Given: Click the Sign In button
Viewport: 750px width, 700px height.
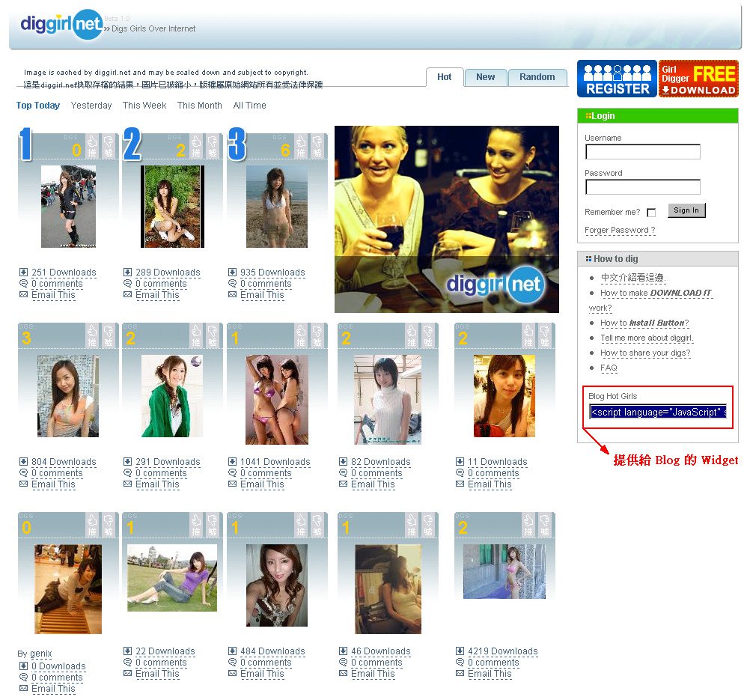Looking at the screenshot, I should 686,210.
